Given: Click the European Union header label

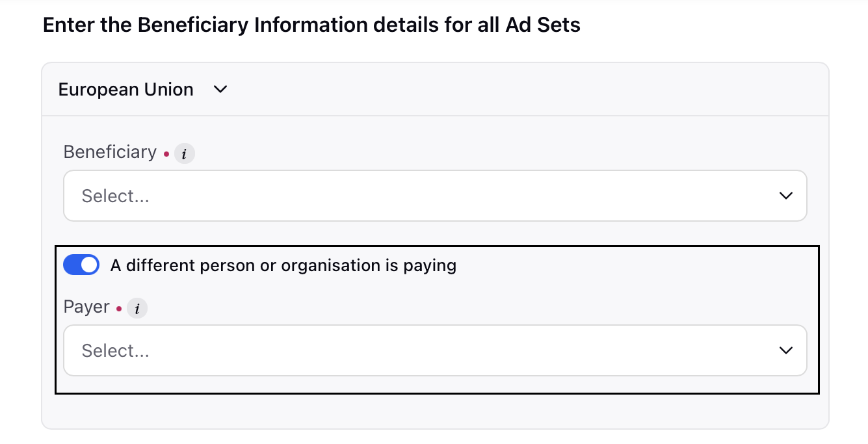Looking at the screenshot, I should tap(126, 89).
